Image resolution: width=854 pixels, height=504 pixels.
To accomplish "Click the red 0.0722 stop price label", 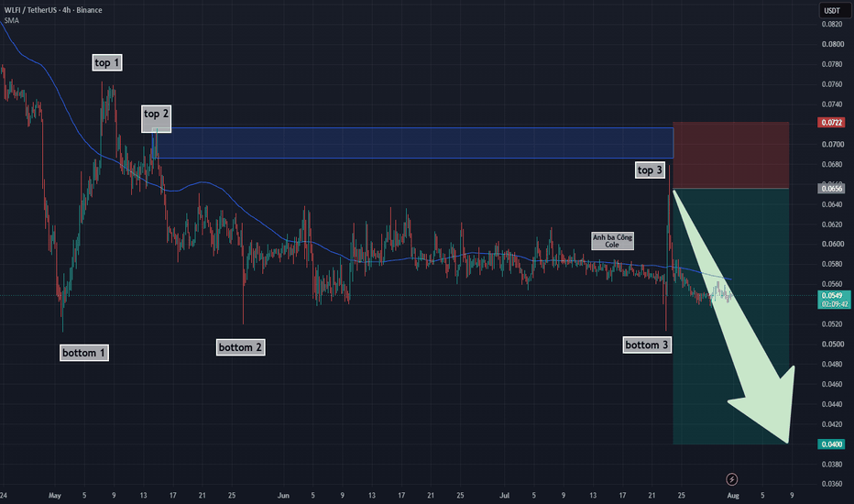I will pyautogui.click(x=832, y=123).
